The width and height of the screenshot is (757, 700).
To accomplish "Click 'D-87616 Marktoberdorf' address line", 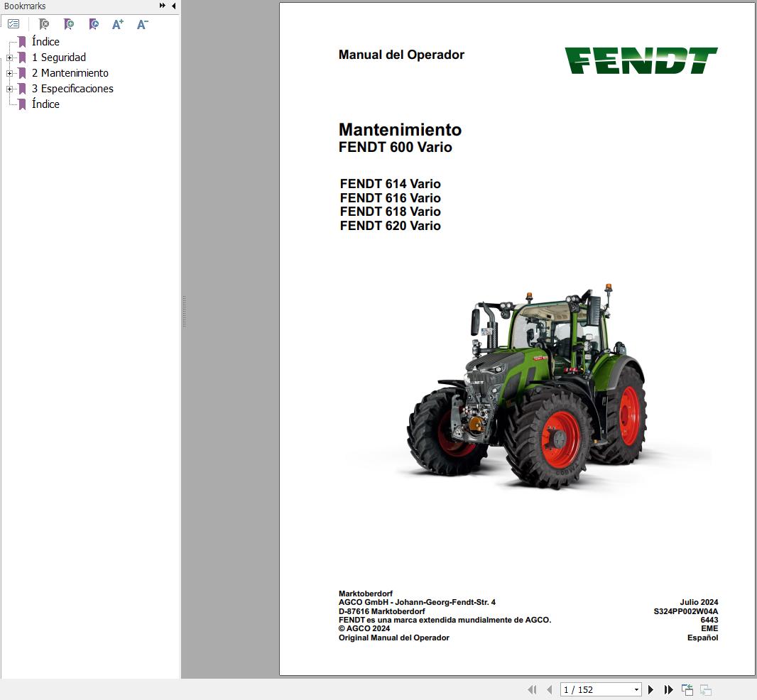I will click(x=381, y=611).
